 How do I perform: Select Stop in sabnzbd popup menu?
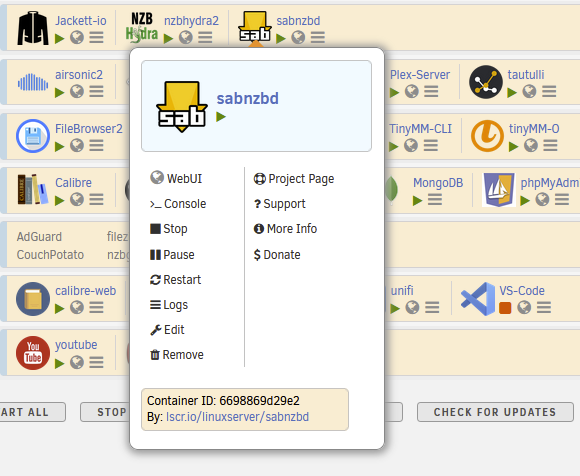click(169, 229)
